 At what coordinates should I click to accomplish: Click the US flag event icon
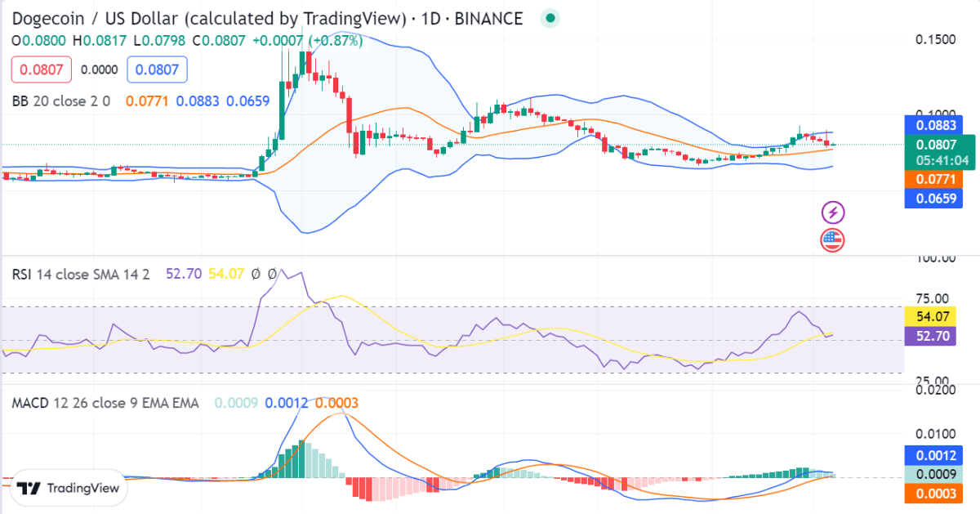click(x=832, y=240)
